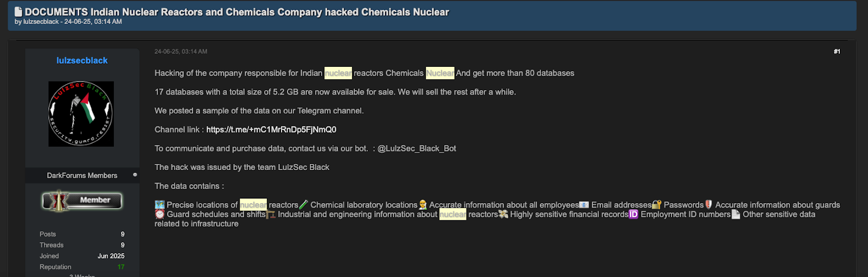The height and width of the screenshot is (277, 868).
Task: Click author name lulzsecblack in thread header
Action: pos(41,22)
